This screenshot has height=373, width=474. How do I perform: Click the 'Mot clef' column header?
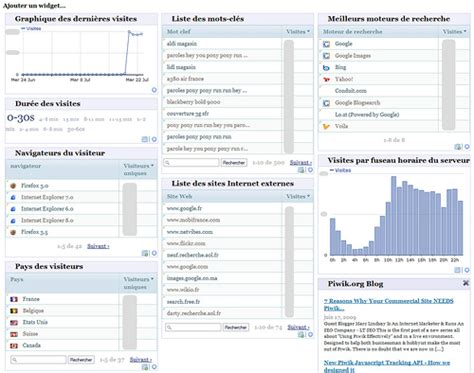[179, 32]
